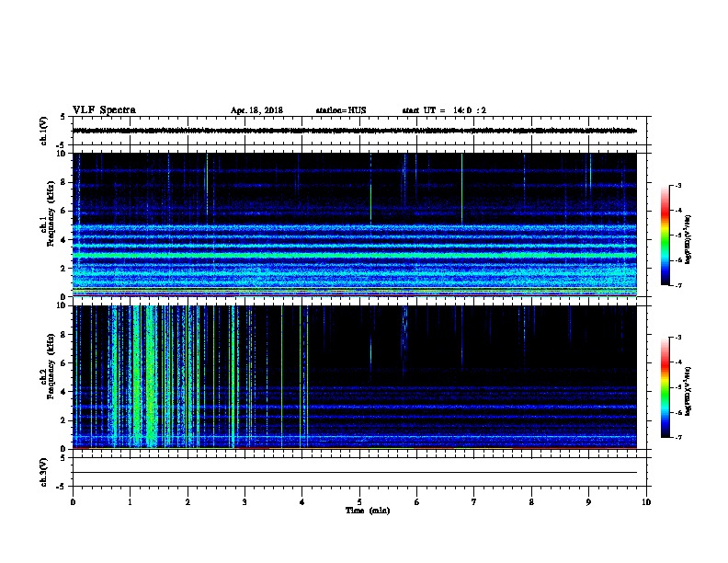Click the ch.1 vertical spike near 6.8 min
The width and height of the screenshot is (728, 563).
[462, 189]
